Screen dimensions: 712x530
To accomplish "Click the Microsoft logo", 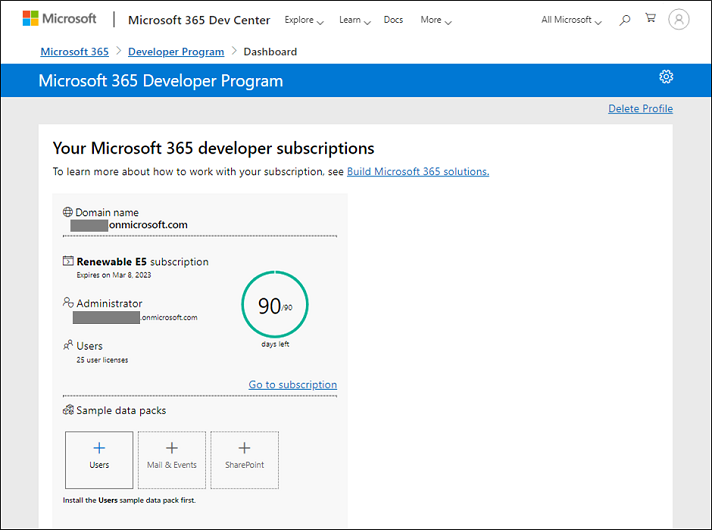I will [x=59, y=19].
